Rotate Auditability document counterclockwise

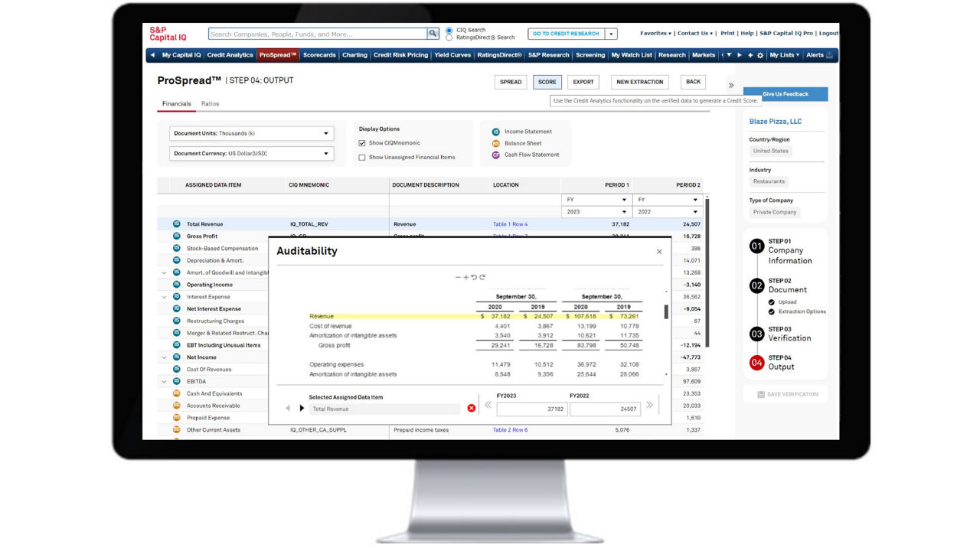pos(474,277)
